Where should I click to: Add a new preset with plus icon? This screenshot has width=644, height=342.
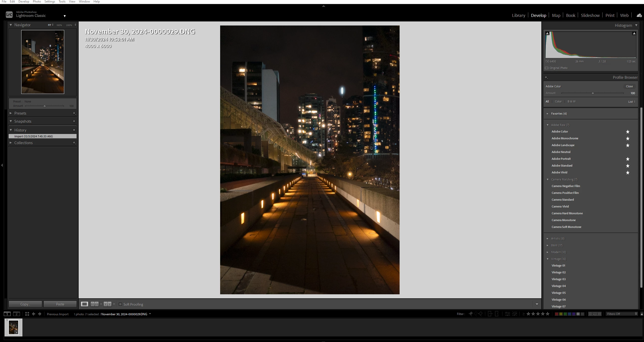(74, 113)
